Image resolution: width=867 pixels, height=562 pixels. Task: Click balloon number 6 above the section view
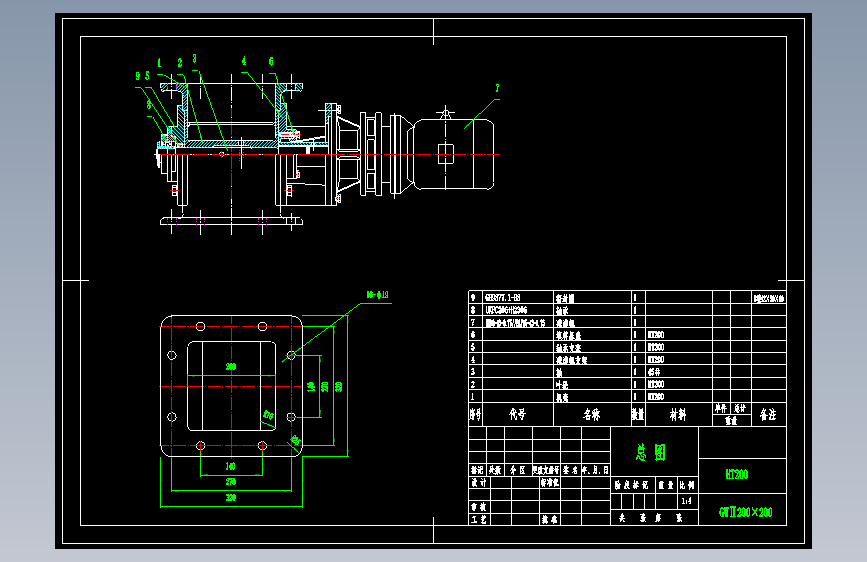pyautogui.click(x=271, y=61)
